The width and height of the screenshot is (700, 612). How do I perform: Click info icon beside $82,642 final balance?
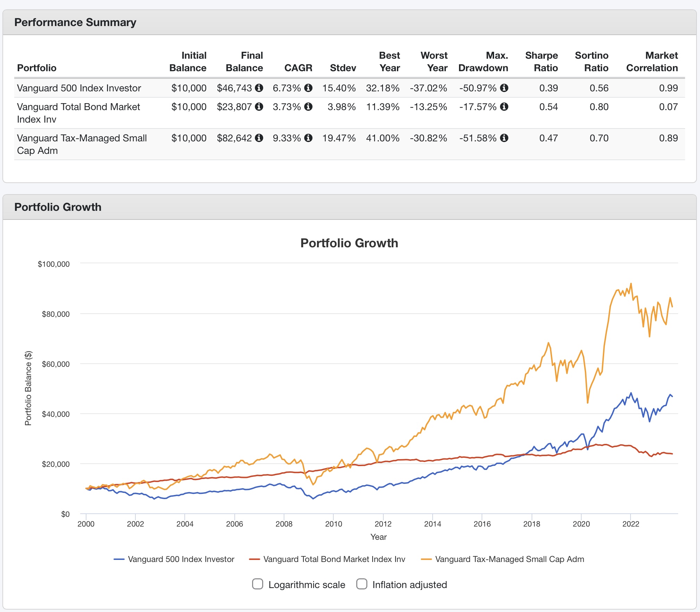[x=259, y=138]
